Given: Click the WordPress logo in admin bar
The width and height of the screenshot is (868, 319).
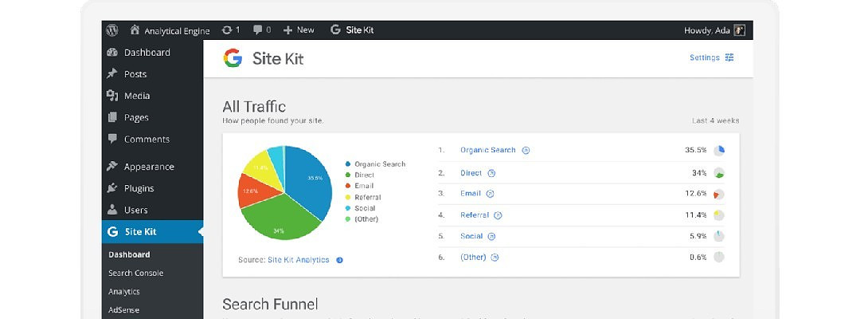Looking at the screenshot, I should (112, 30).
